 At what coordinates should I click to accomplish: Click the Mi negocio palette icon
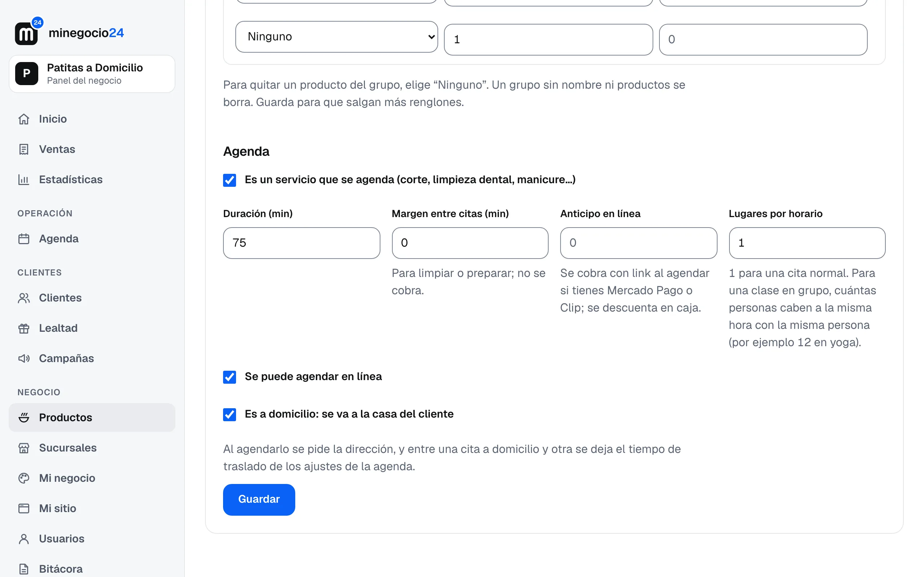click(x=24, y=478)
